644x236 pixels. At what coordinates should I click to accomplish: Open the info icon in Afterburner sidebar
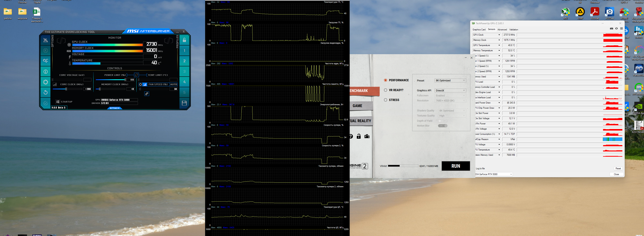[46, 72]
